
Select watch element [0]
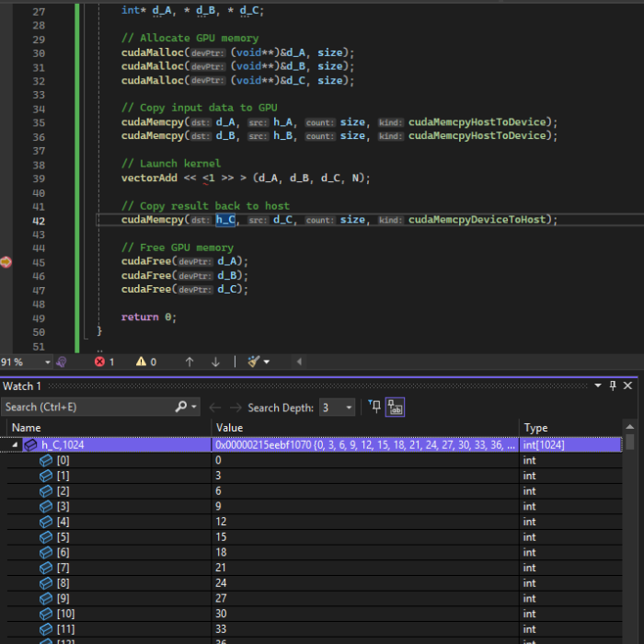pos(63,460)
